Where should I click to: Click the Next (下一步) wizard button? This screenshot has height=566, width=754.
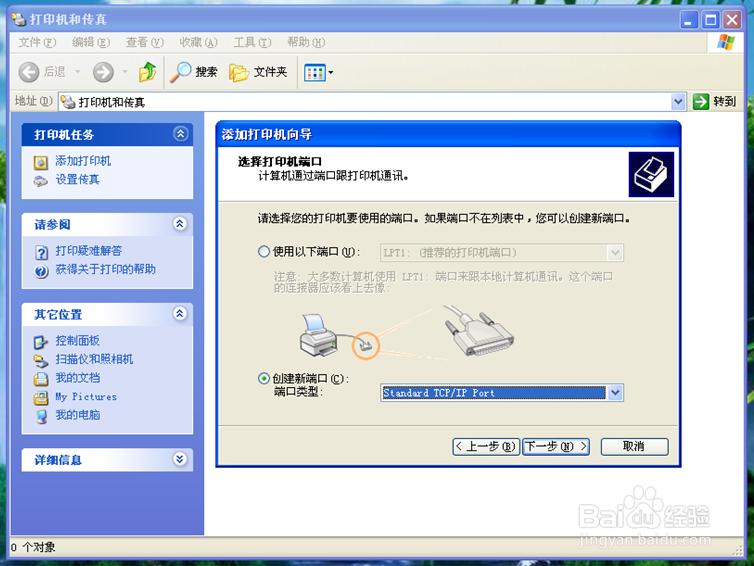(x=556, y=447)
